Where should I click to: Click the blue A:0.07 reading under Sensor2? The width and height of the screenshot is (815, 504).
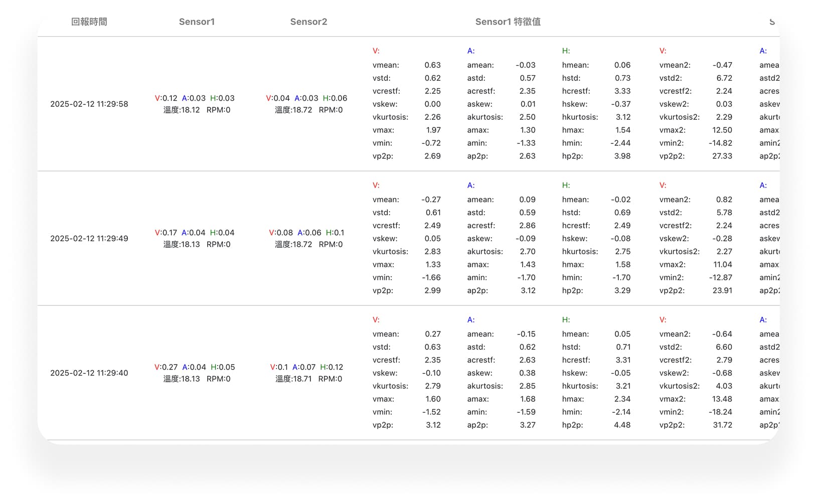pos(304,367)
